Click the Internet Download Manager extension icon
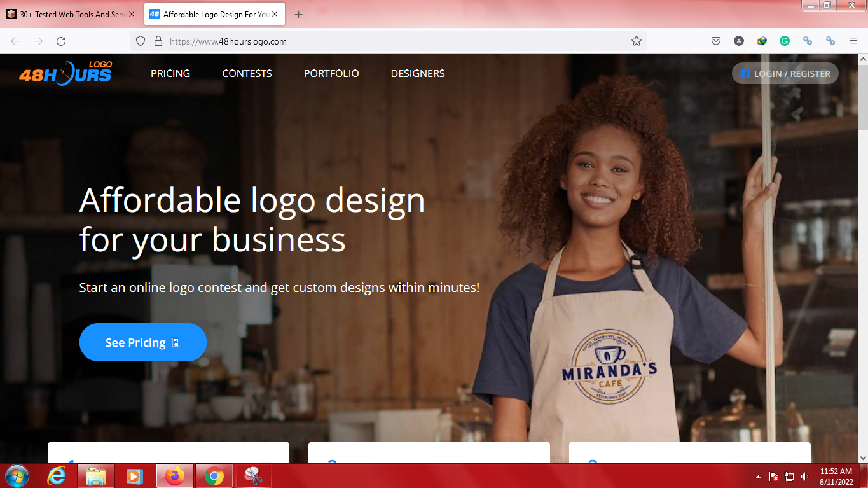Screen dimensions: 868x488 pos(762,41)
